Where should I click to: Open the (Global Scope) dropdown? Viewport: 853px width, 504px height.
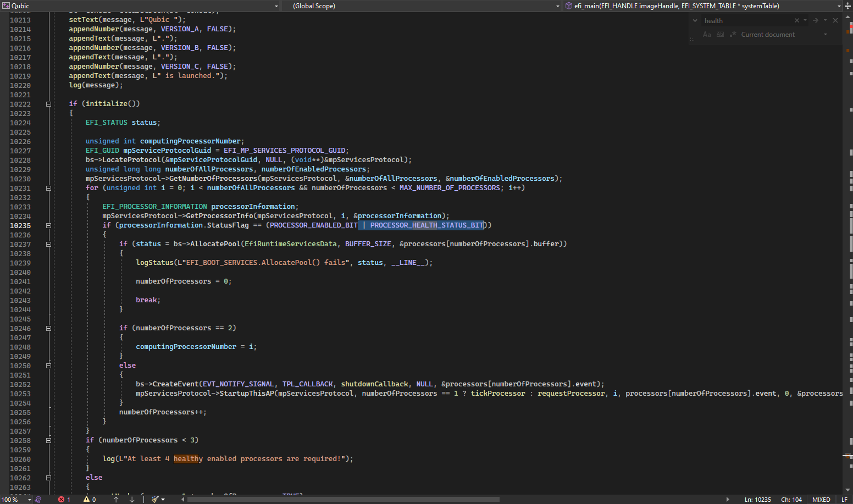point(558,6)
